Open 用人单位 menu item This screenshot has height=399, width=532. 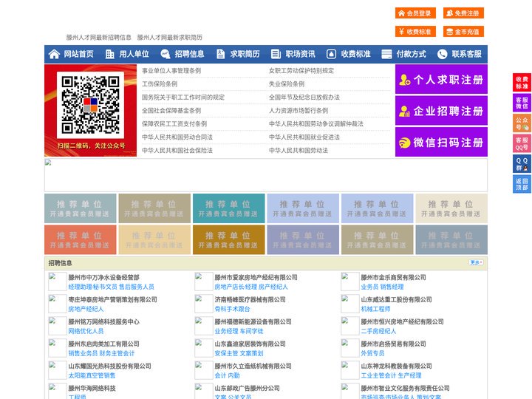tap(134, 54)
